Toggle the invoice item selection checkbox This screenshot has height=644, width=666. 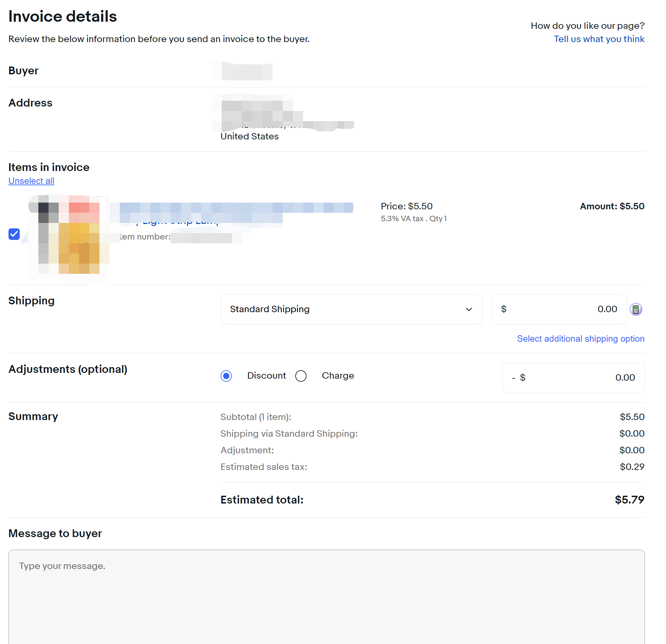(14, 234)
